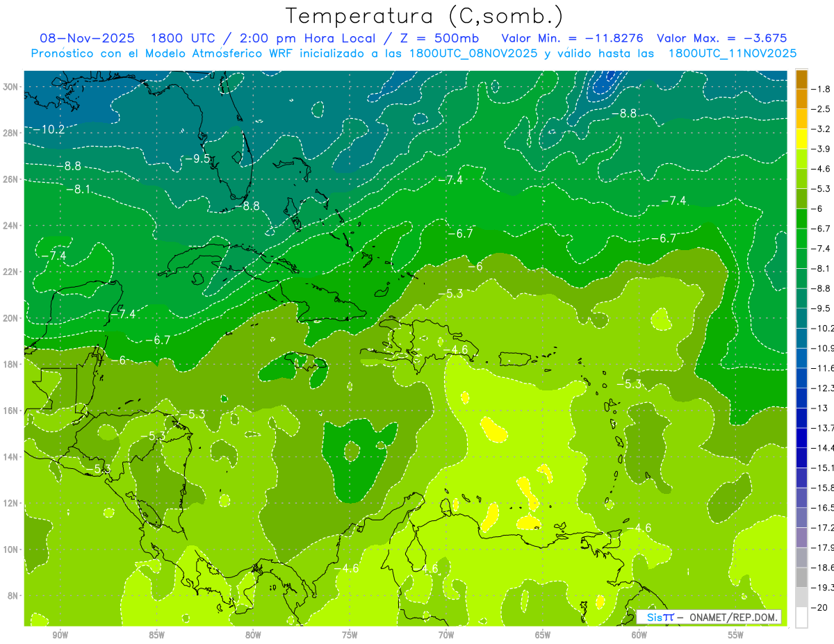The height and width of the screenshot is (644, 834).
Task: Click 'Valor Max. = -3.675' in header
Action: 721,38
